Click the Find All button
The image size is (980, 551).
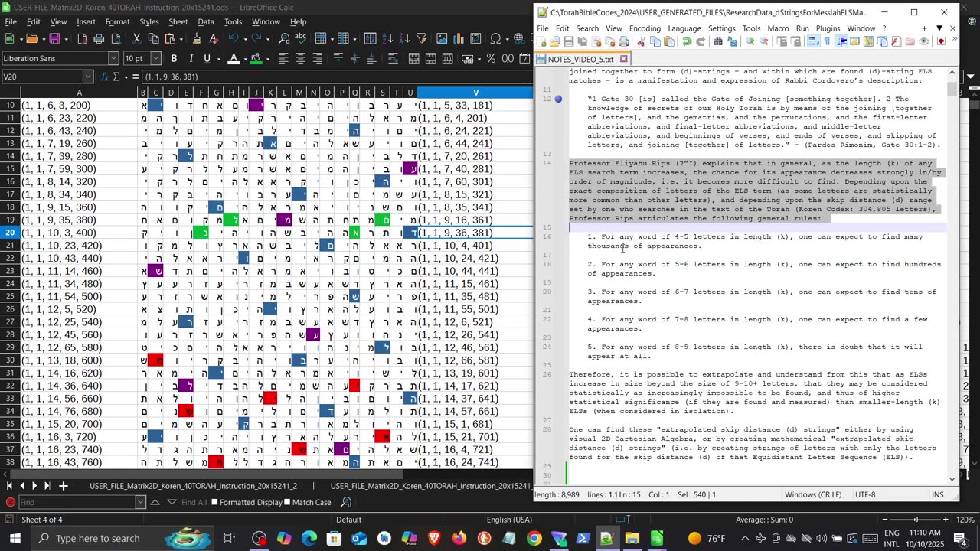[x=194, y=502]
